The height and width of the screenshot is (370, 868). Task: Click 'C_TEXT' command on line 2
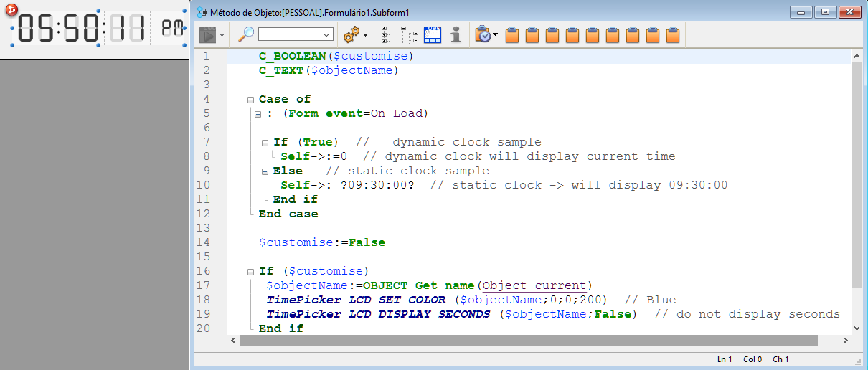[281, 70]
